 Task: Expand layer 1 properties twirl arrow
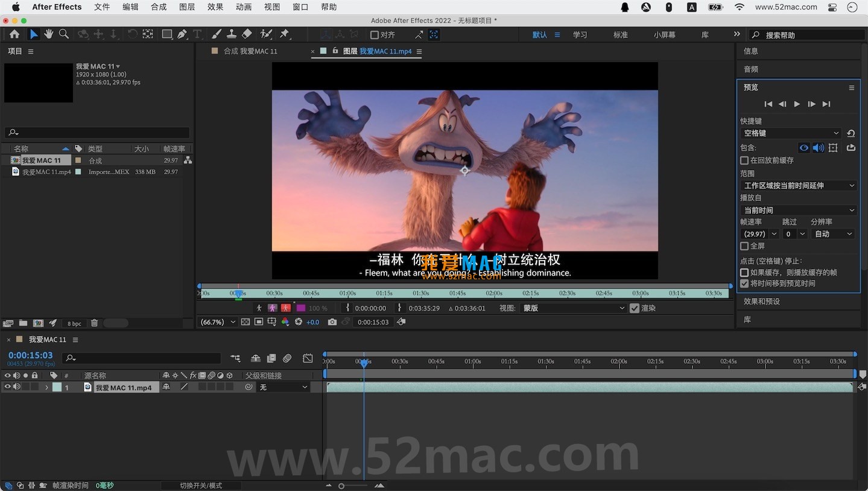point(46,388)
